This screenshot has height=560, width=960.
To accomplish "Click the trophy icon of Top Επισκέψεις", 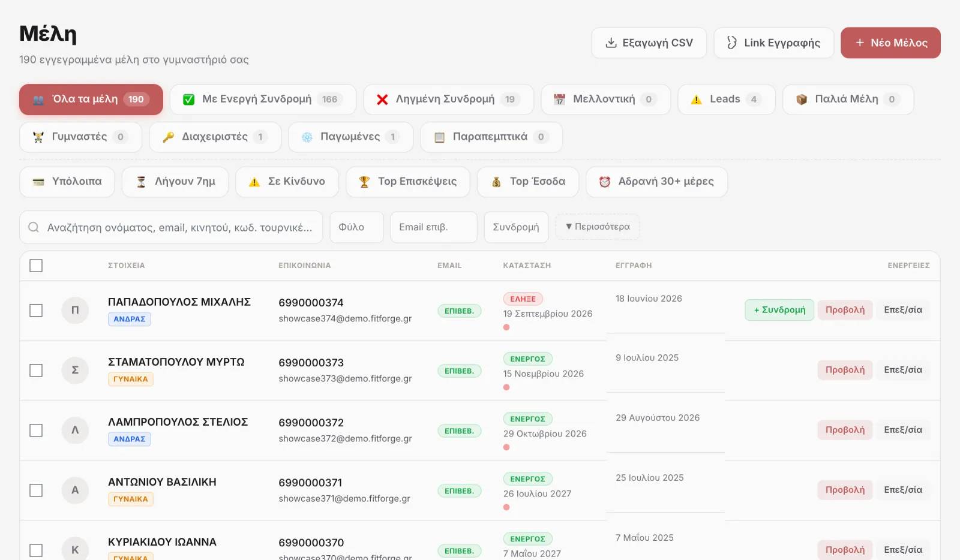I will 364,182.
